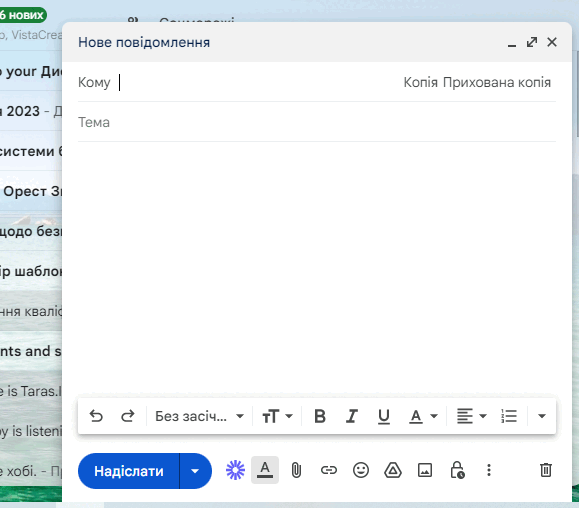Insert files from Google Drive
Screen dimensions: 579x508
[393, 470]
